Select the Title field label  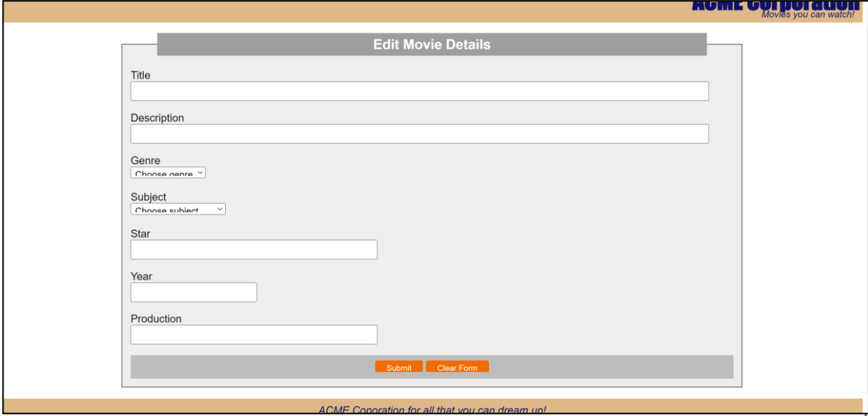[x=140, y=75]
